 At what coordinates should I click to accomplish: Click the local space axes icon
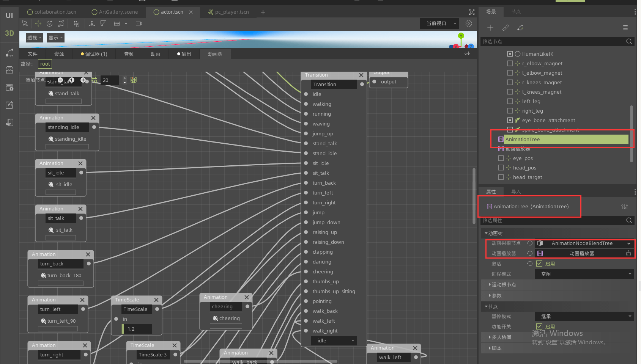point(92,24)
